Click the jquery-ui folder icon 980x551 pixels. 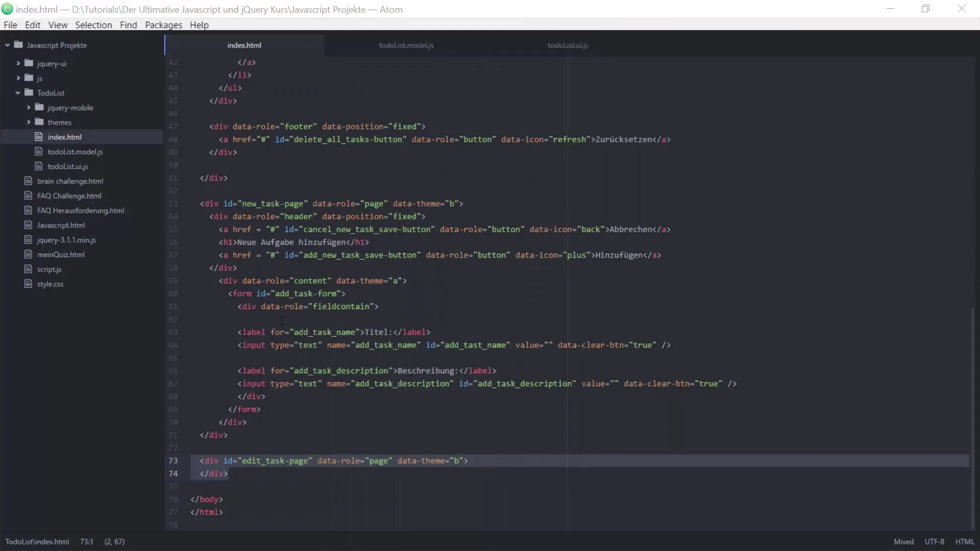click(29, 63)
